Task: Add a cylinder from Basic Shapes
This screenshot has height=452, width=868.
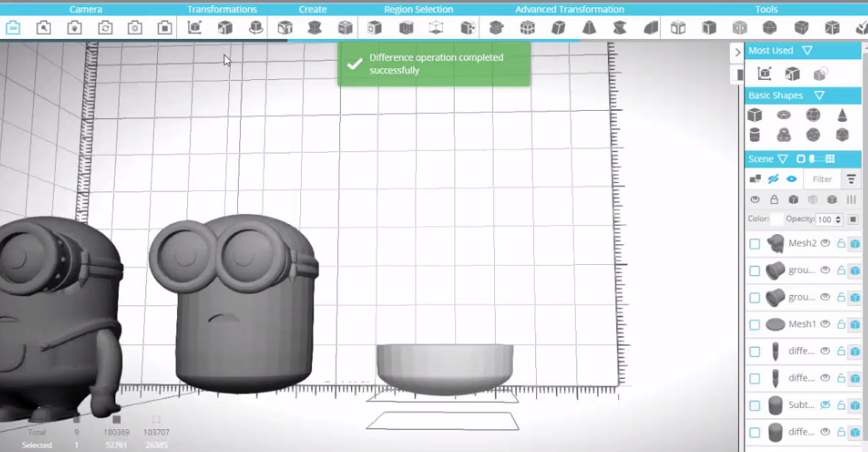Action: point(754,135)
